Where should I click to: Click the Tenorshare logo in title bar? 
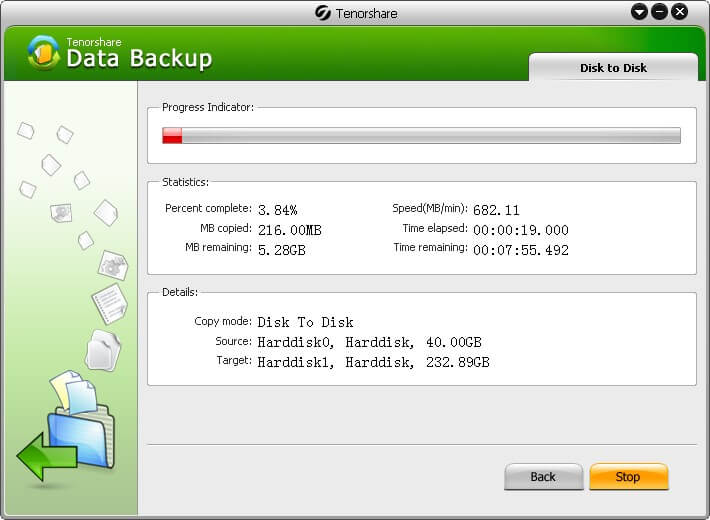click(323, 12)
